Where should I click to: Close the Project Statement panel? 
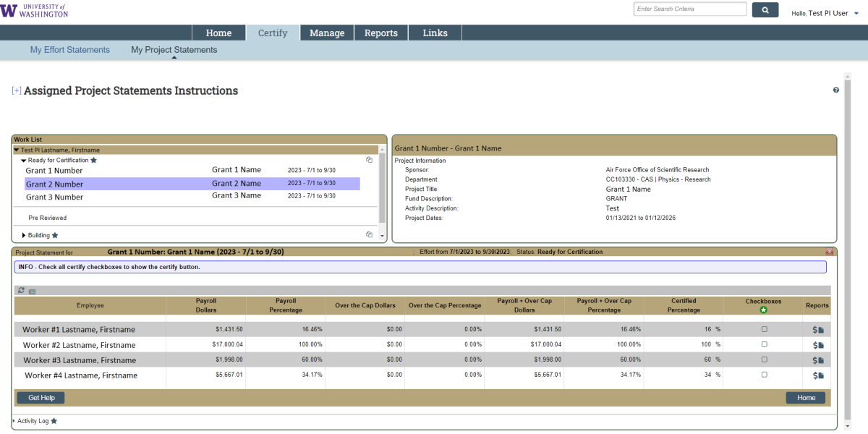[x=829, y=252]
